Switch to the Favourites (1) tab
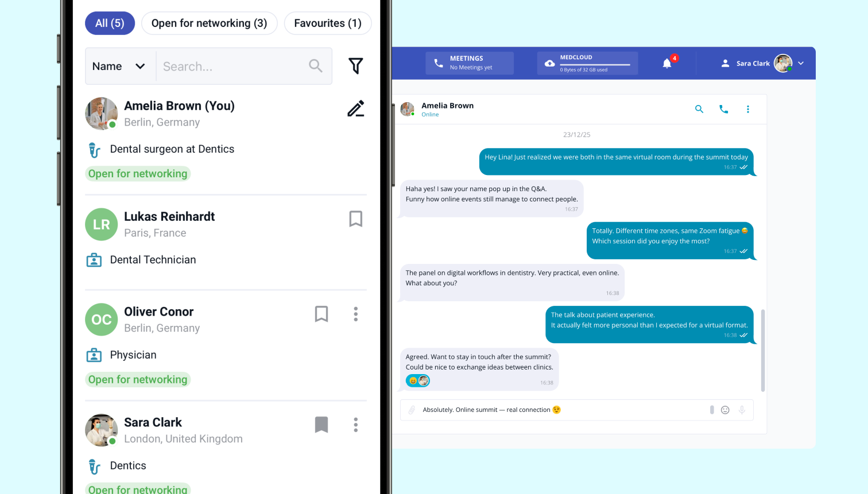Screen dimensions: 868x494 click(x=328, y=23)
